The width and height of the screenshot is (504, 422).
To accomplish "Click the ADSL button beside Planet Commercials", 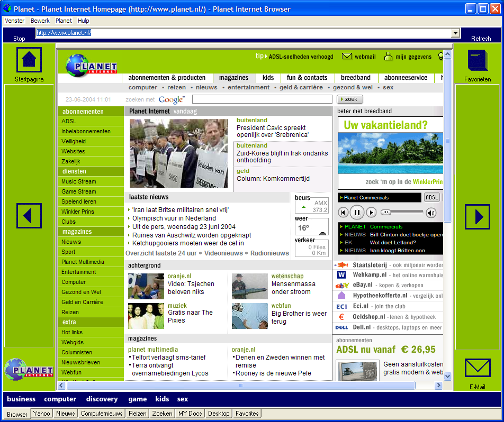I will click(431, 197).
